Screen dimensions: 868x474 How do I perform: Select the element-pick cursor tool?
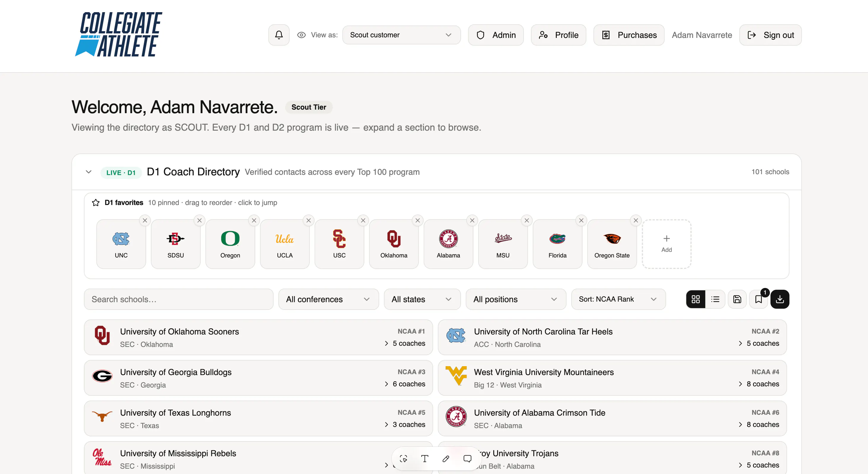403,459
